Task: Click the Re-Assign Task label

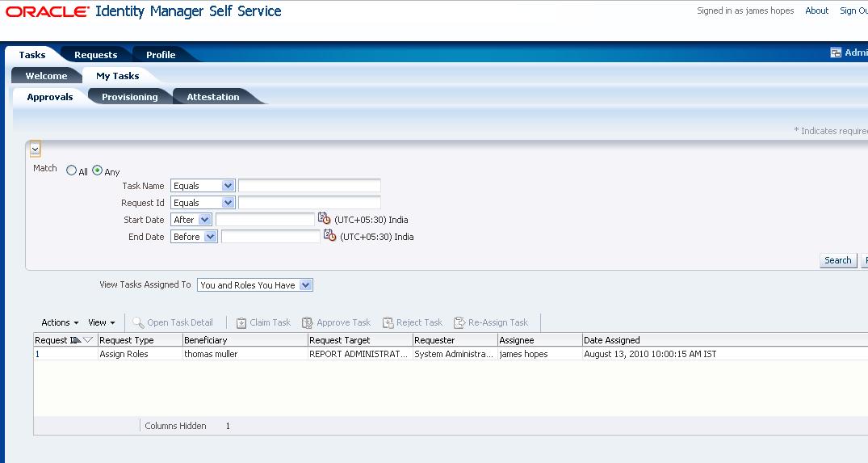Action: click(498, 322)
